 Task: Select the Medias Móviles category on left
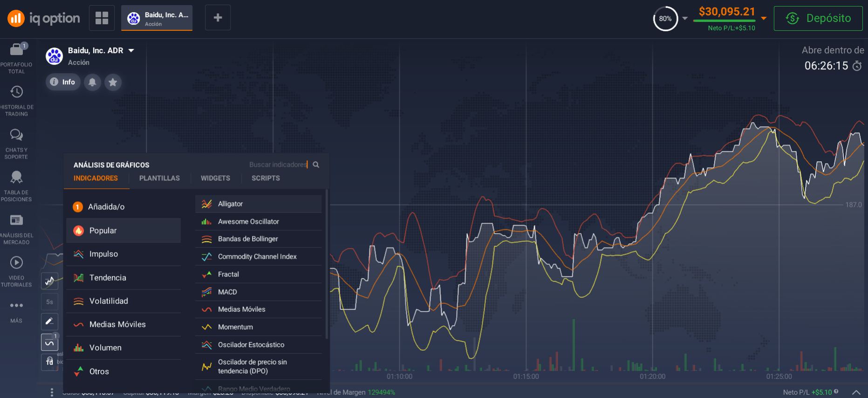pos(123,324)
